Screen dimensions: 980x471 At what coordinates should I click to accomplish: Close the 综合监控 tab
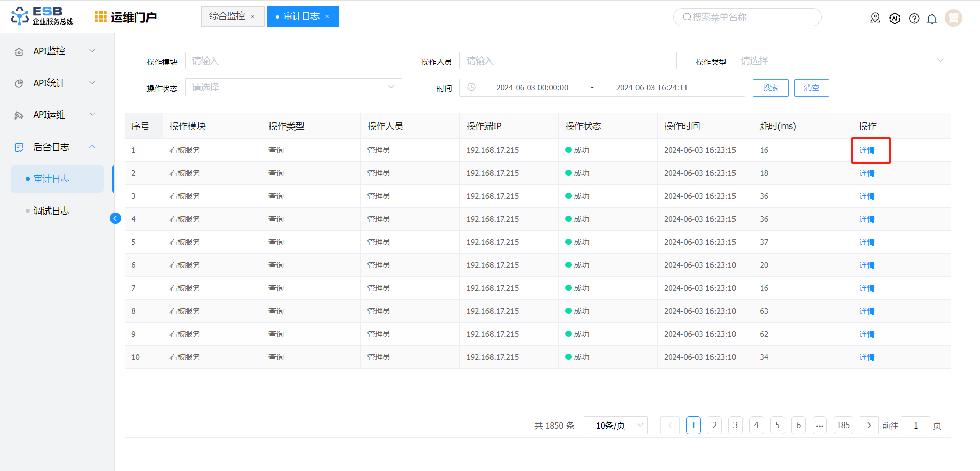(253, 17)
